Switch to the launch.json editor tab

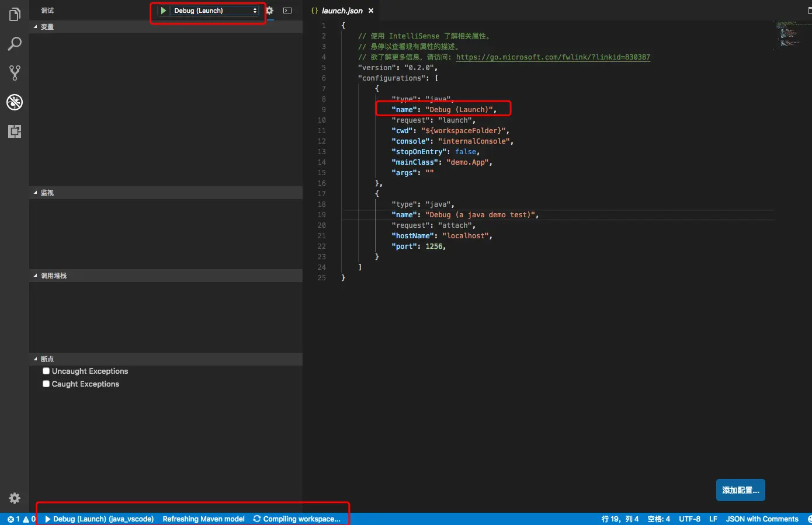(342, 11)
